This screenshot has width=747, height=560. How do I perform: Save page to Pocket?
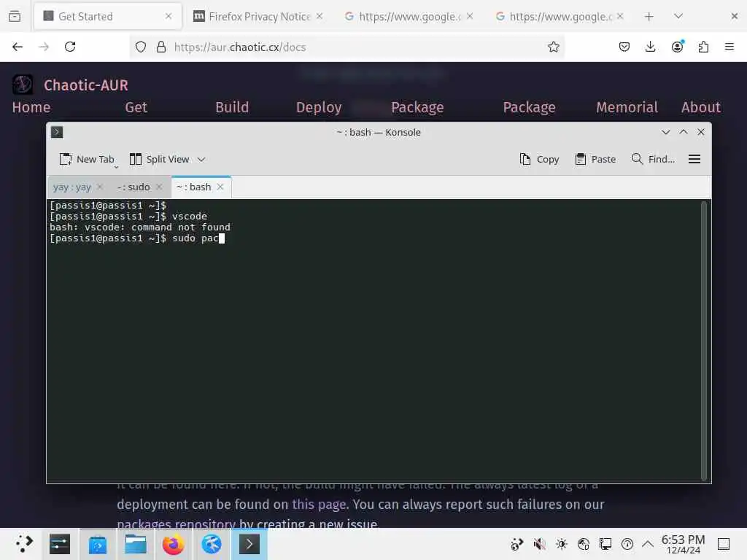624,47
